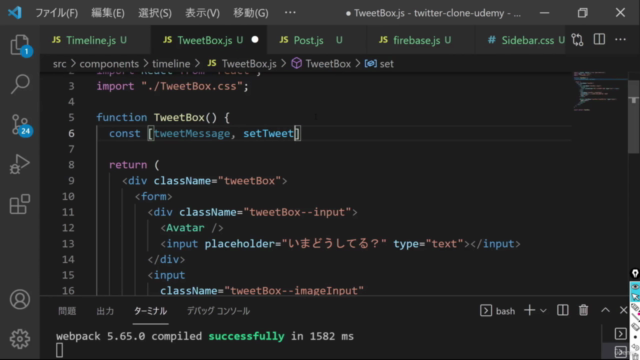Click timeline in the breadcrumb

[x=171, y=64]
